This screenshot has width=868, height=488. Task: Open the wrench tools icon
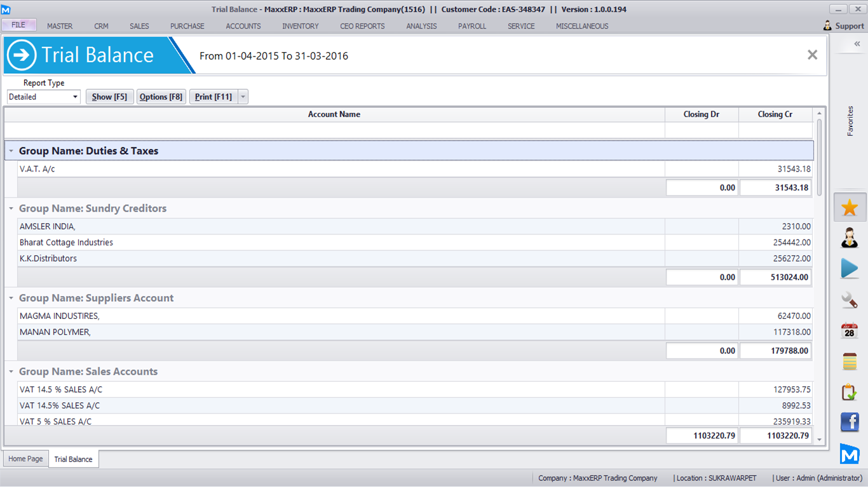click(x=850, y=299)
